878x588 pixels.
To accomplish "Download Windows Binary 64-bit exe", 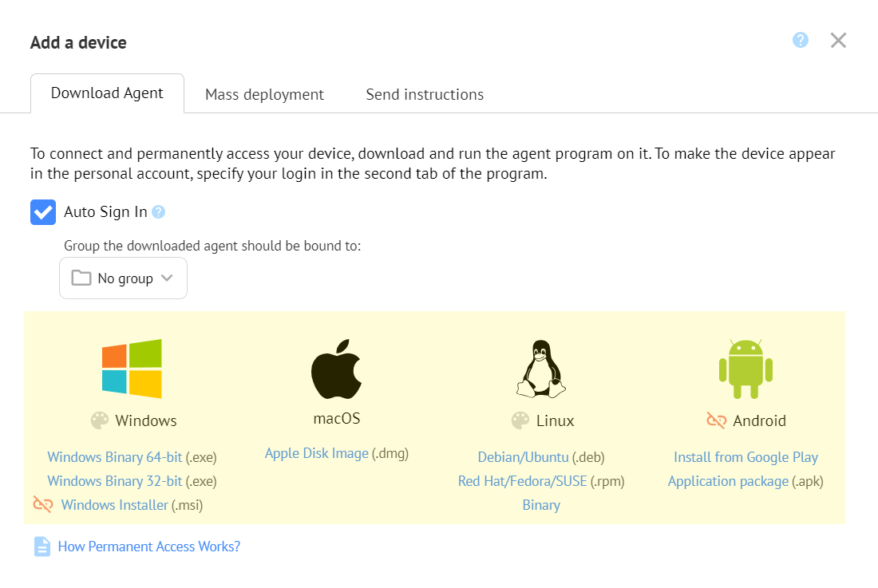I will [x=115, y=457].
